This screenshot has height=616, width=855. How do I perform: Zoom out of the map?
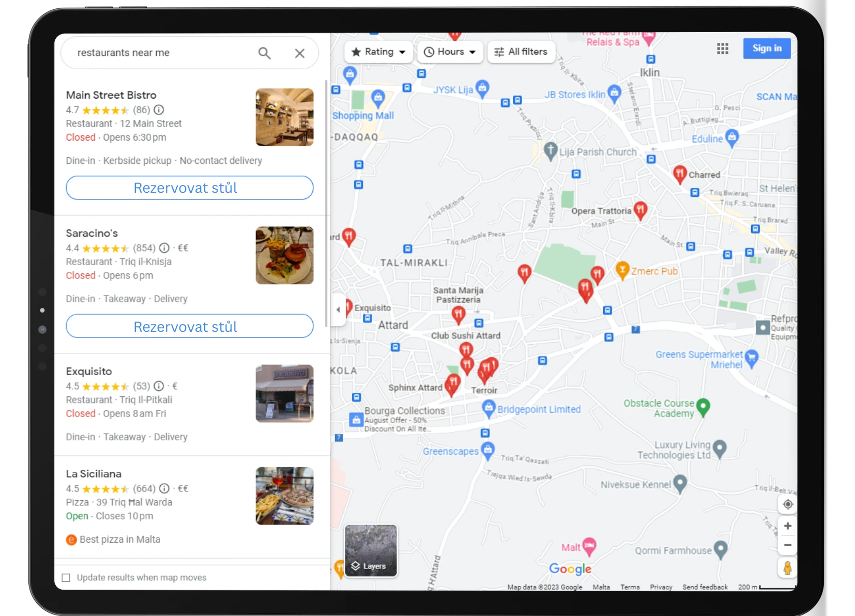point(788,545)
